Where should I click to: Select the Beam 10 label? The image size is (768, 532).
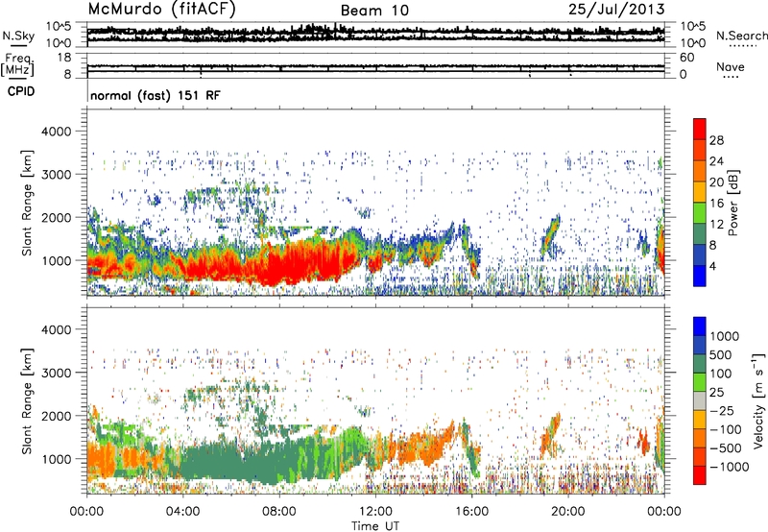(374, 11)
